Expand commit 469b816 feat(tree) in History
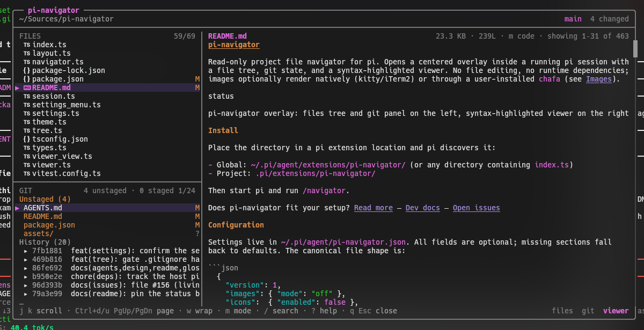The height and width of the screenshot is (330, 644). tap(26, 260)
